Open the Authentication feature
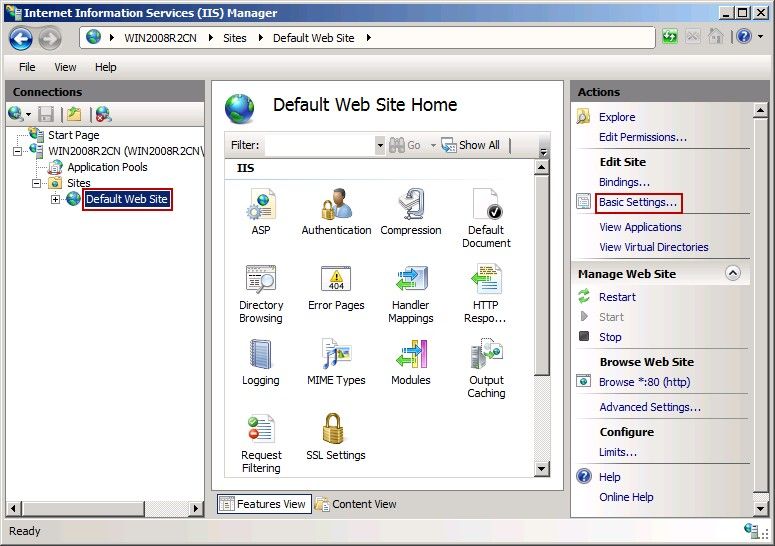This screenshot has height=546, width=775. [336, 211]
